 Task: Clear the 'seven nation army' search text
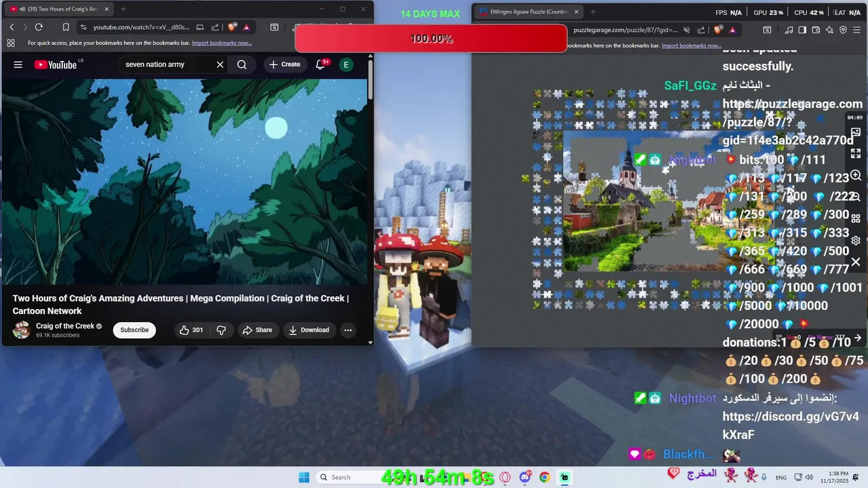point(220,64)
